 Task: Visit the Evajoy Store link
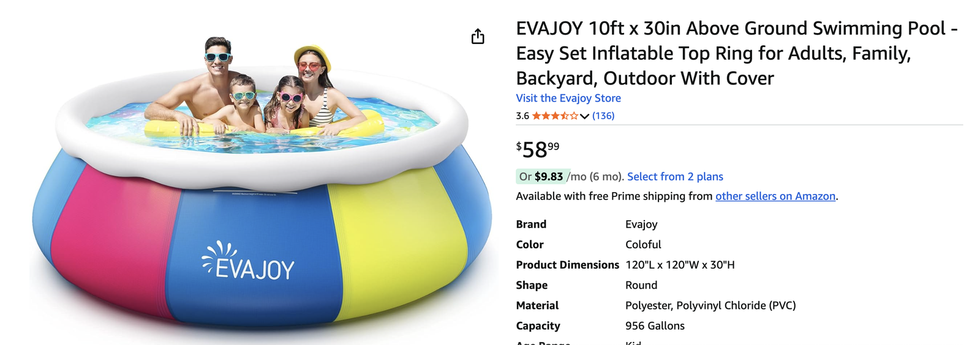(x=568, y=98)
